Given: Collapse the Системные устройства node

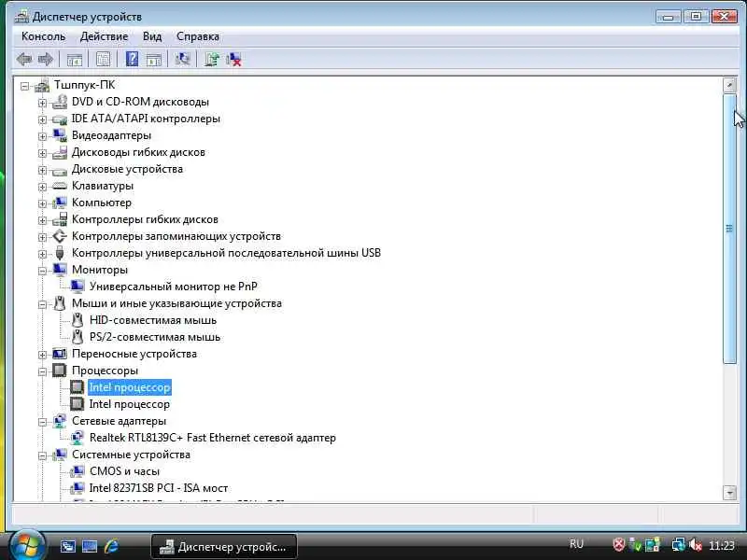Looking at the screenshot, I should click(42, 455).
